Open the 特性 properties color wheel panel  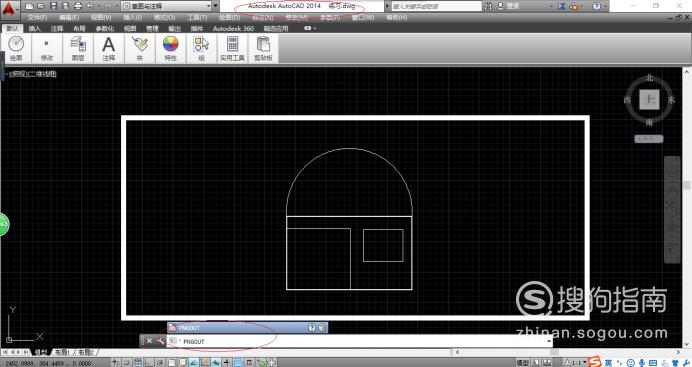170,48
